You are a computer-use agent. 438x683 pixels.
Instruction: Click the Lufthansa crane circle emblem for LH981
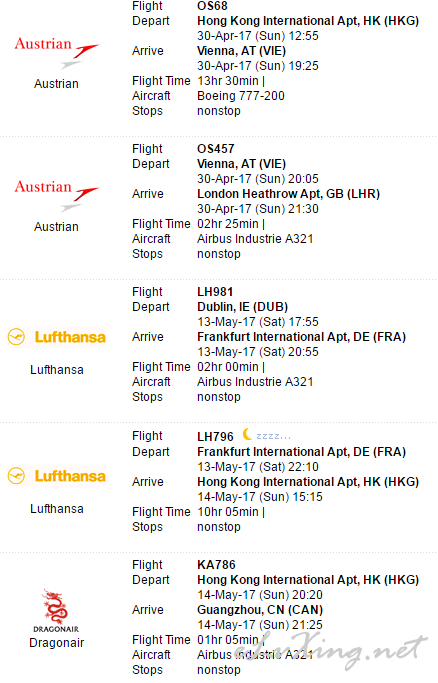coord(17,337)
